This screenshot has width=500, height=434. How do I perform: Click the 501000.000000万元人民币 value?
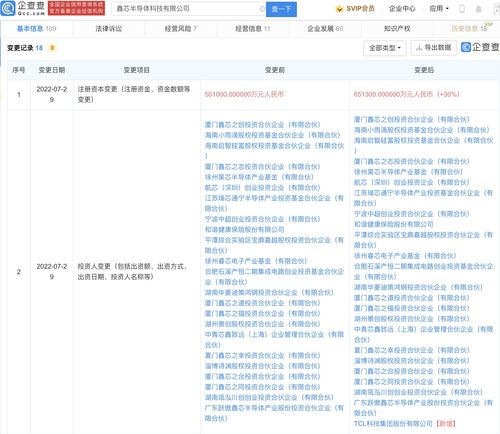[x=244, y=94]
